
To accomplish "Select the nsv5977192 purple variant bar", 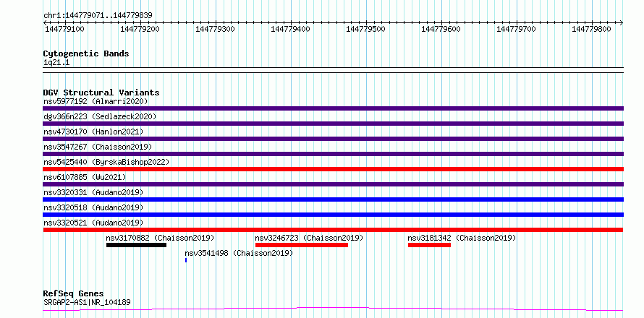I will [333, 108].
